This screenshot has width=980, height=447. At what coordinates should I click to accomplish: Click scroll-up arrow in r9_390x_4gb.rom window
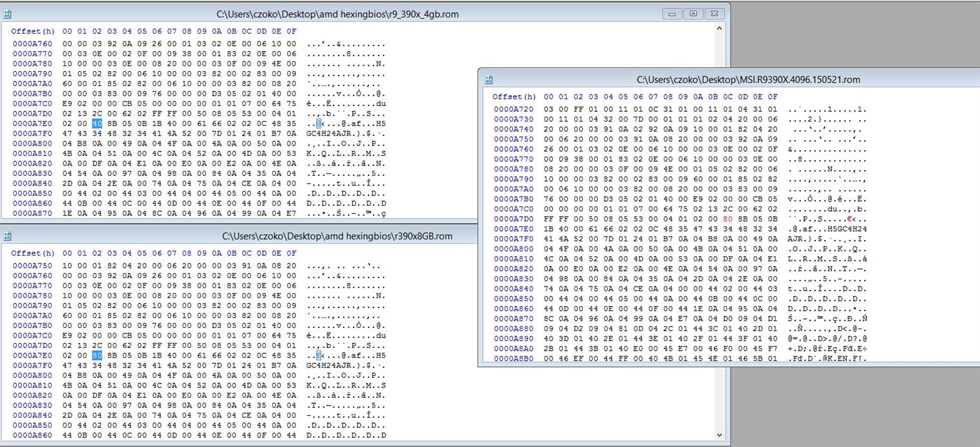tap(719, 28)
